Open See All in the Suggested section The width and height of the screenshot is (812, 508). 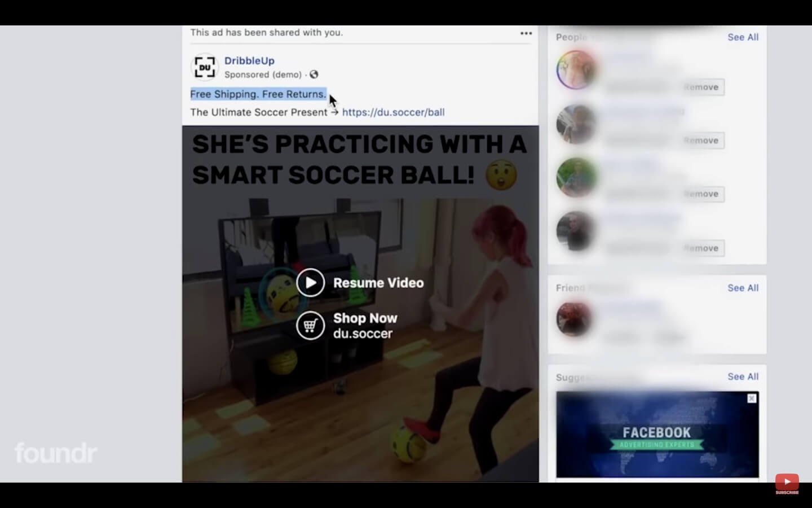743,376
